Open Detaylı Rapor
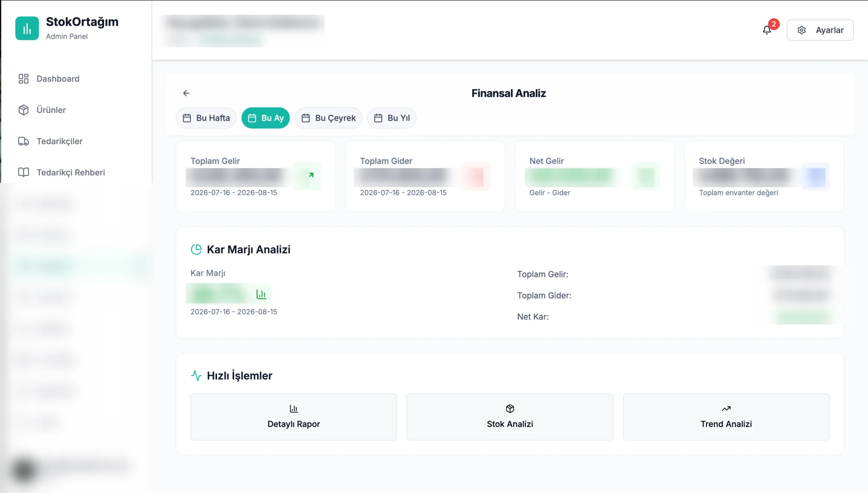This screenshot has width=868, height=493. coord(294,417)
